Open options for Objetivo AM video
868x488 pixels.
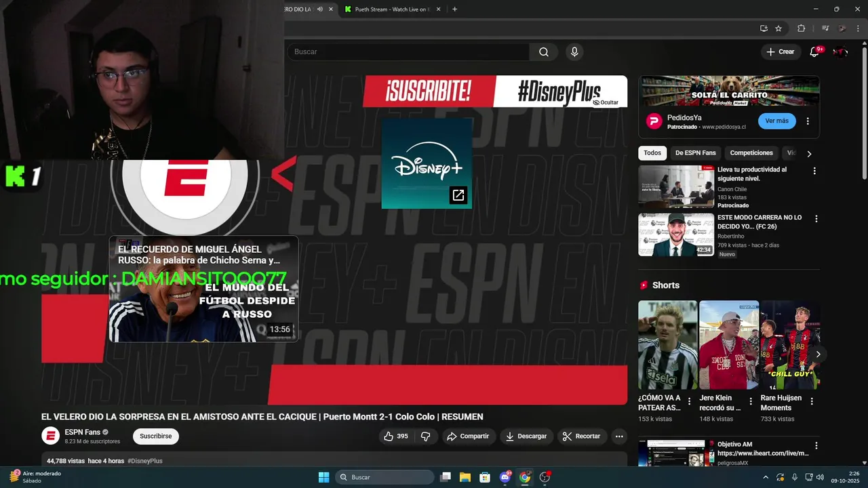[816, 445]
